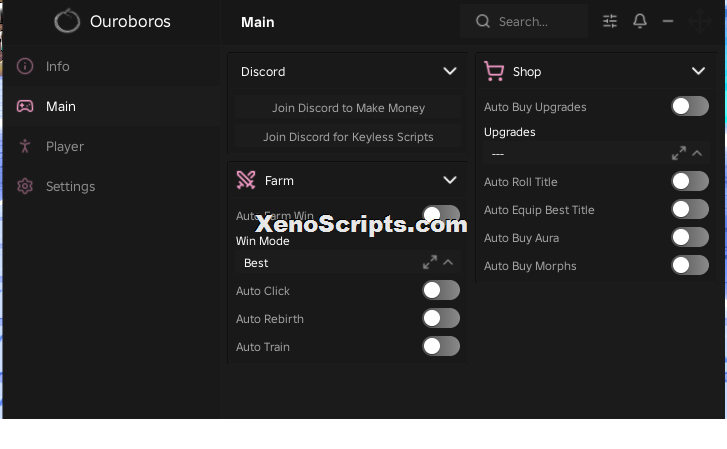
Task: Open the Player tab label
Action: (65, 147)
